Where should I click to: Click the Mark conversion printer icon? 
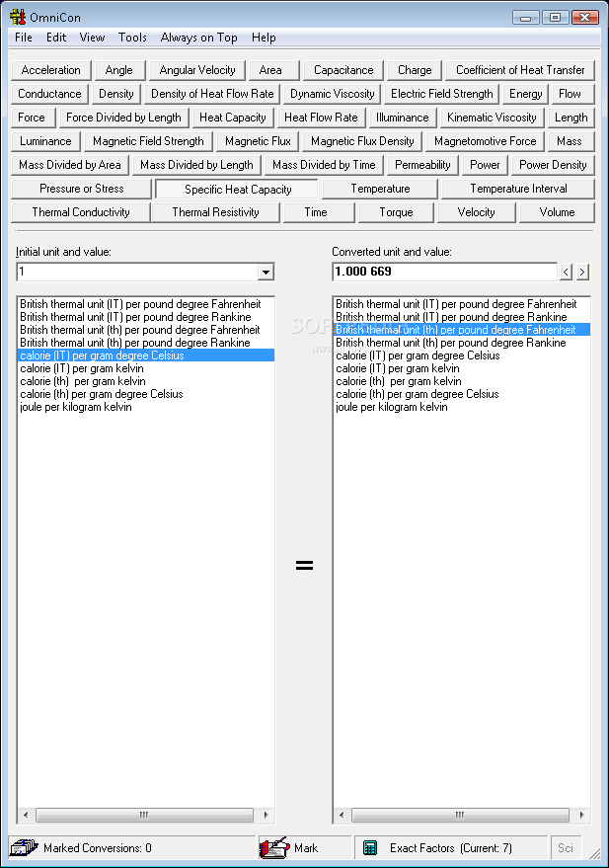pos(275,847)
